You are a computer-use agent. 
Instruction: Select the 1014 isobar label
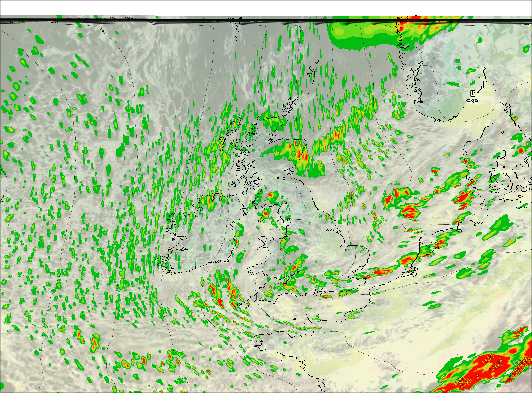click(10, 22)
